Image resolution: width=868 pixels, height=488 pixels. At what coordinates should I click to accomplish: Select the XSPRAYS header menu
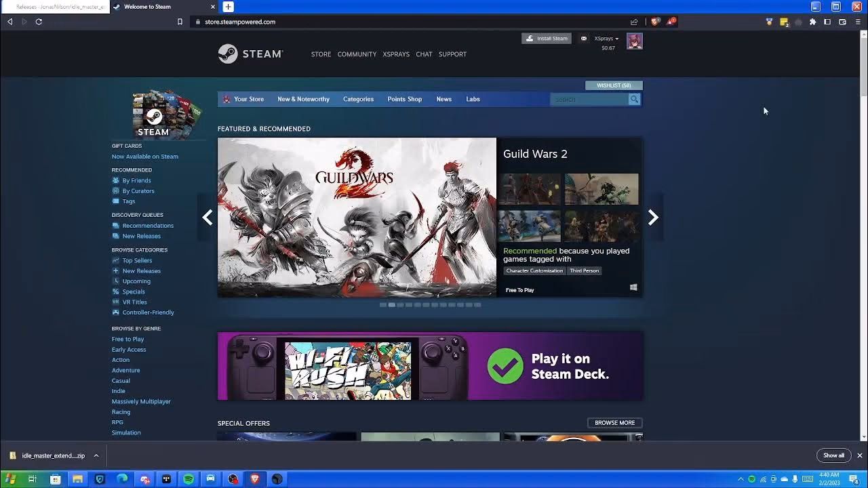(x=396, y=54)
